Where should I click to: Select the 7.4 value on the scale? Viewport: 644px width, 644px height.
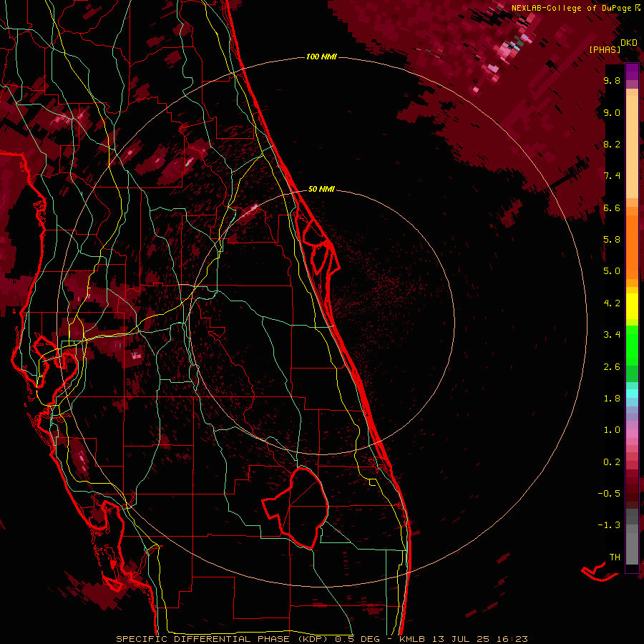(612, 176)
